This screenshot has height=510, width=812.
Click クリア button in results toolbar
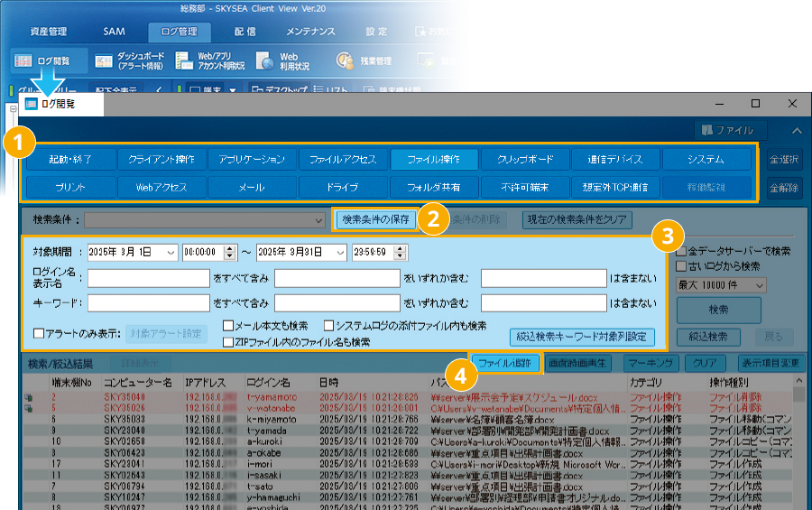coord(706,364)
